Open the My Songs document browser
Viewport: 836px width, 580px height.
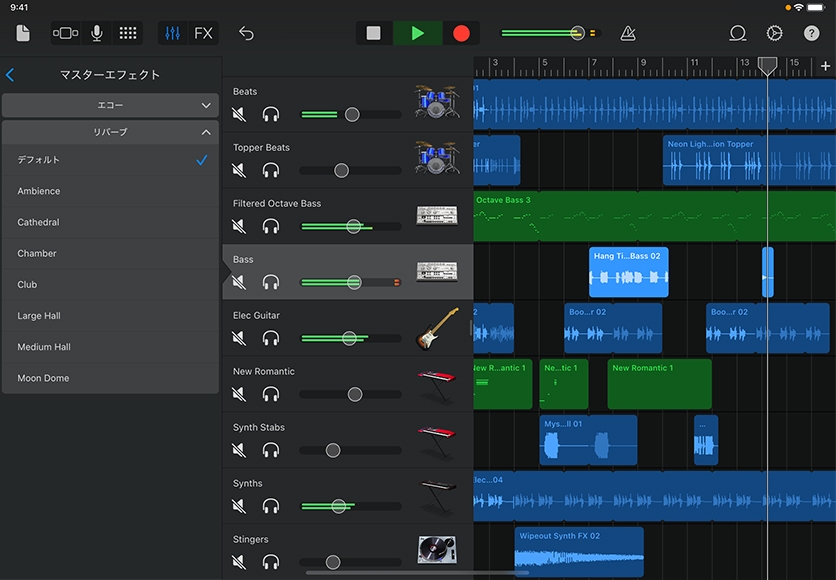click(23, 33)
